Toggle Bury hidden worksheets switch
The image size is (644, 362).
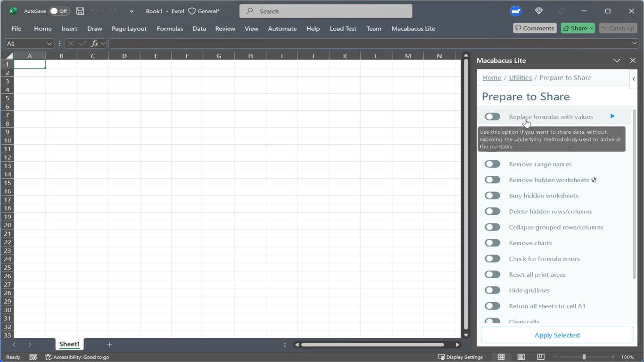(x=492, y=196)
